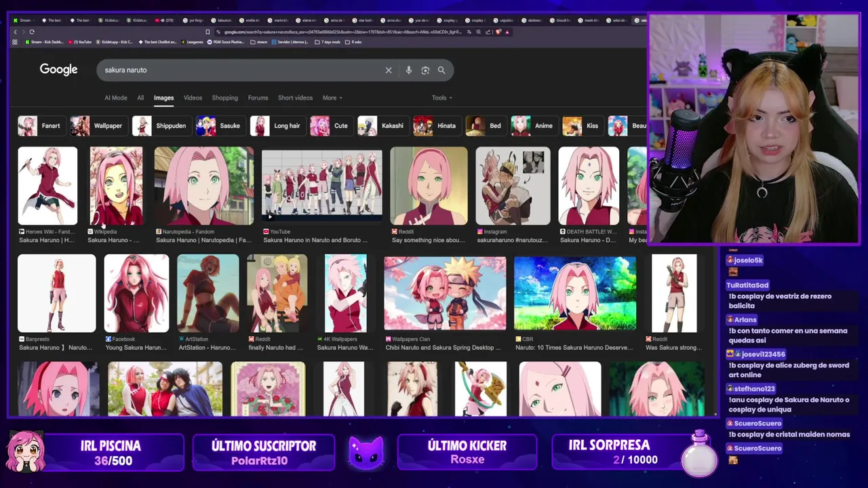Screen dimensions: 868x488
Task: Open the Forums tab
Action: (258, 98)
